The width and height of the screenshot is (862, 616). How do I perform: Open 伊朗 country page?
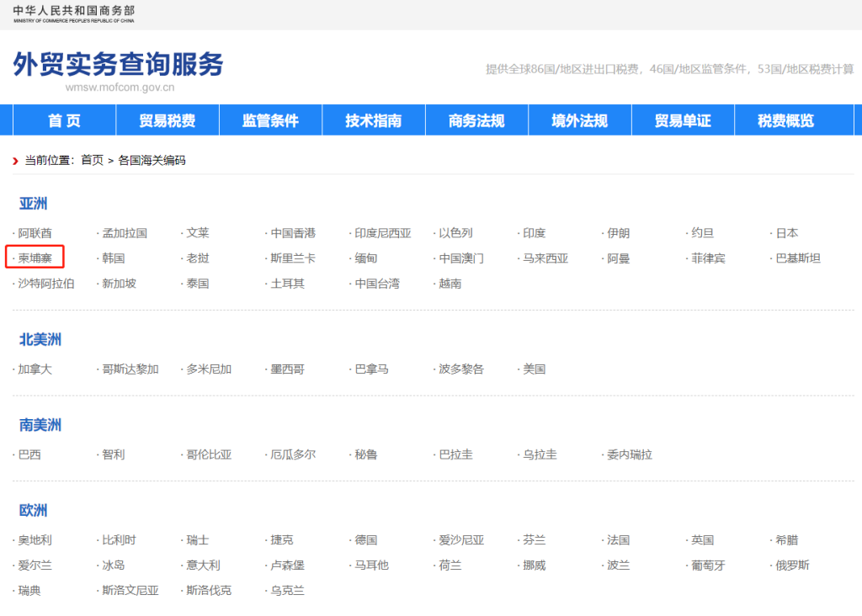coord(619,233)
